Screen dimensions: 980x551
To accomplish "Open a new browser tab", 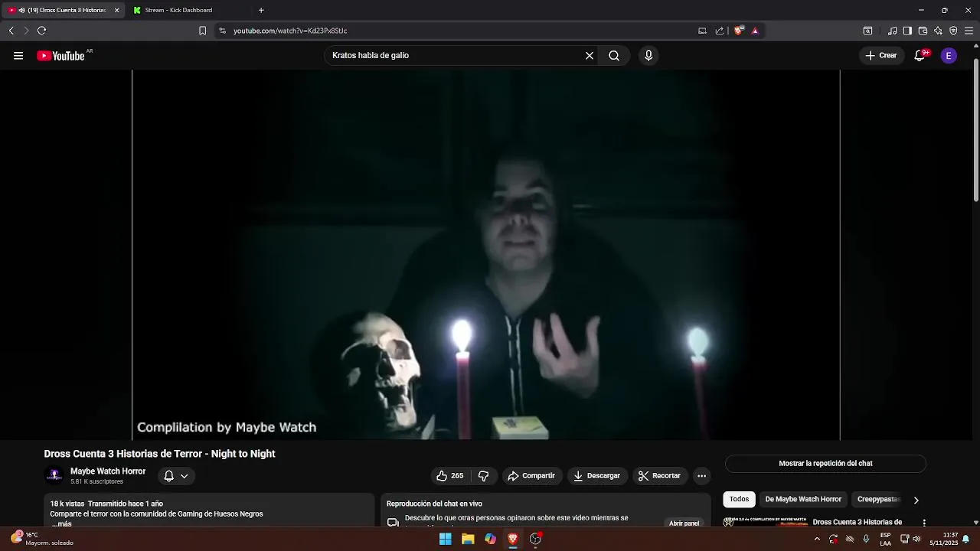I will (261, 10).
